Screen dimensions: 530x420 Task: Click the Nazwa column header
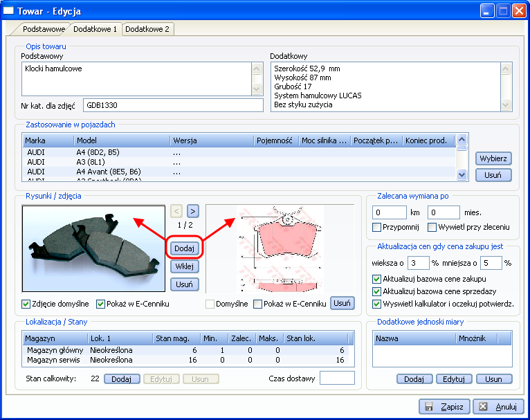coord(414,338)
